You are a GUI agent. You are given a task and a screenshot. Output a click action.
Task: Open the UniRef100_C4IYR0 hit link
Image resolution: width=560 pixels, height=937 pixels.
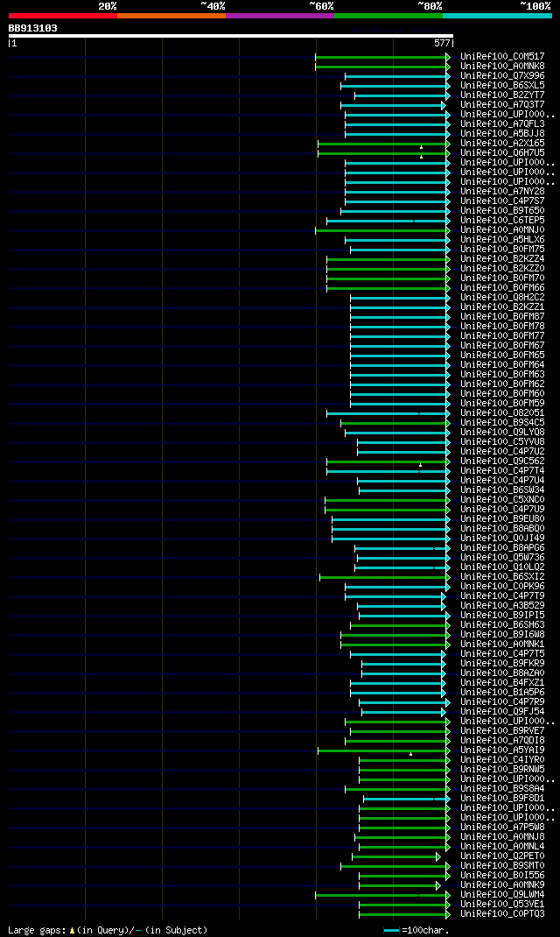pyautogui.click(x=502, y=760)
